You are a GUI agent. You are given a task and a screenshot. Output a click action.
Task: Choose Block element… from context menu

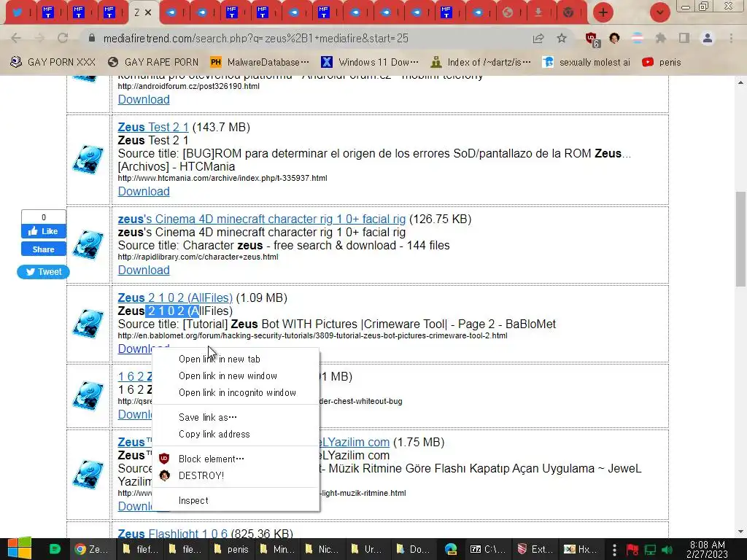(236, 459)
